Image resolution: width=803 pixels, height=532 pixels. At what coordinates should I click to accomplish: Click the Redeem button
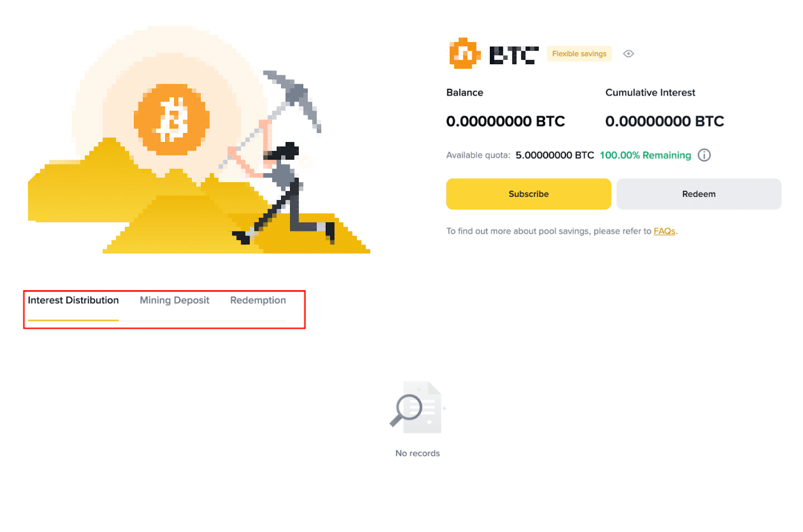click(x=699, y=194)
